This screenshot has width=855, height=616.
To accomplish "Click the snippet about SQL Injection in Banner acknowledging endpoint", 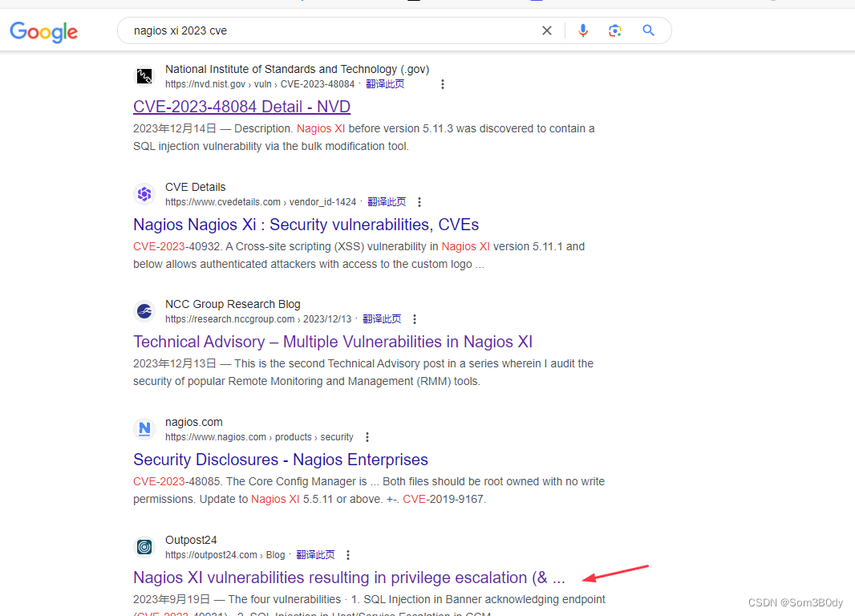I will (x=369, y=604).
